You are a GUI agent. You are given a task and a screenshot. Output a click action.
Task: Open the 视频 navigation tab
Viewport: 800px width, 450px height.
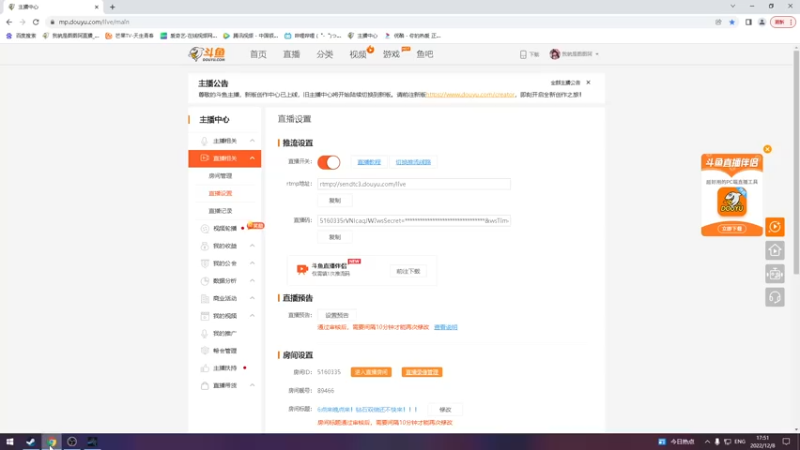coord(358,54)
